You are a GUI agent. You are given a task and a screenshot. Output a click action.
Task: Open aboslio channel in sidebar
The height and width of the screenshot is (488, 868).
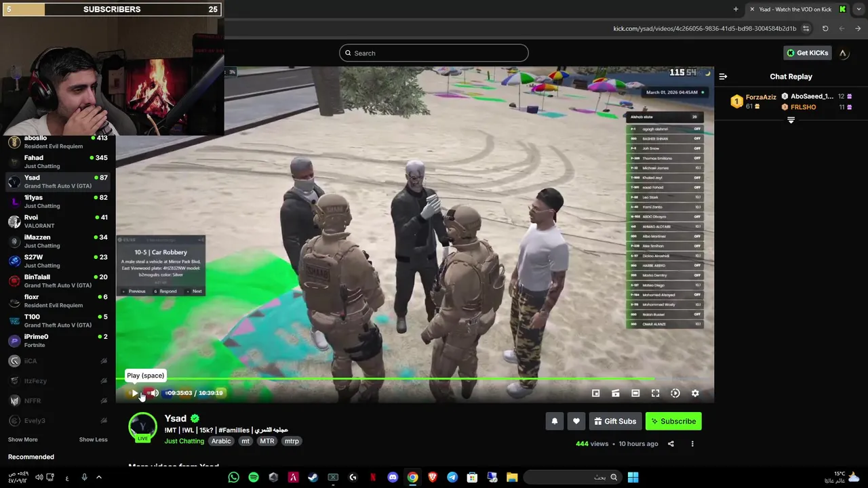click(x=58, y=142)
